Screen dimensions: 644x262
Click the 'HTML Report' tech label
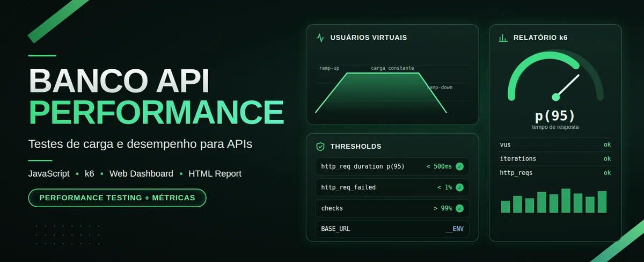tap(215, 173)
